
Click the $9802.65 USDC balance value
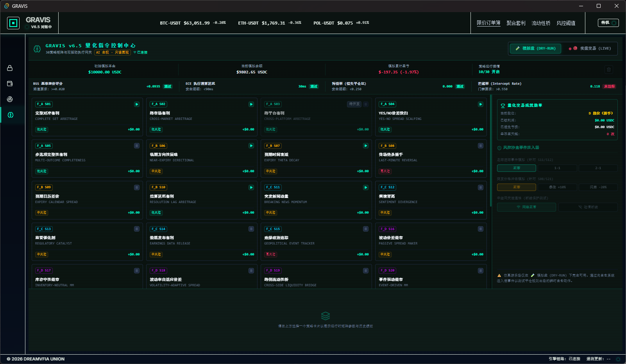[252, 72]
